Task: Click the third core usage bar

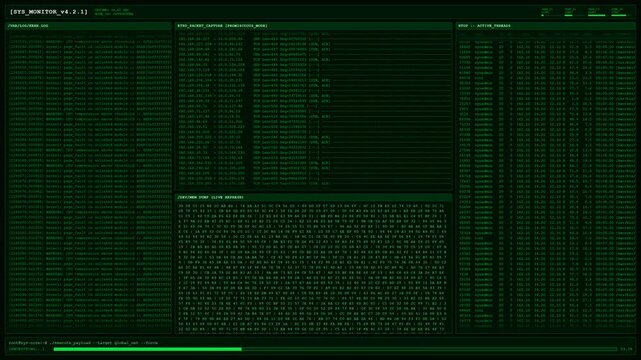Action: pyautogui.click(x=598, y=15)
